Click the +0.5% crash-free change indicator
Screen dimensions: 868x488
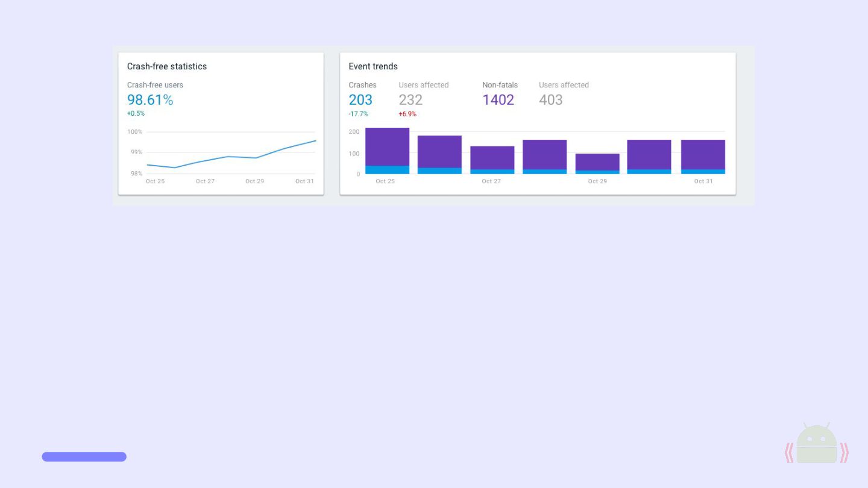(x=136, y=113)
